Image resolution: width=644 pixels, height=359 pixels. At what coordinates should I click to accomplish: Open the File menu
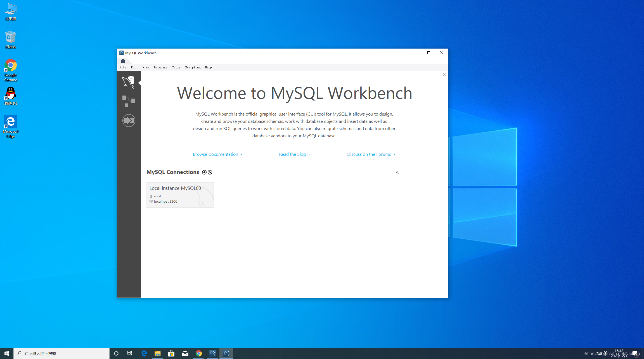[123, 67]
